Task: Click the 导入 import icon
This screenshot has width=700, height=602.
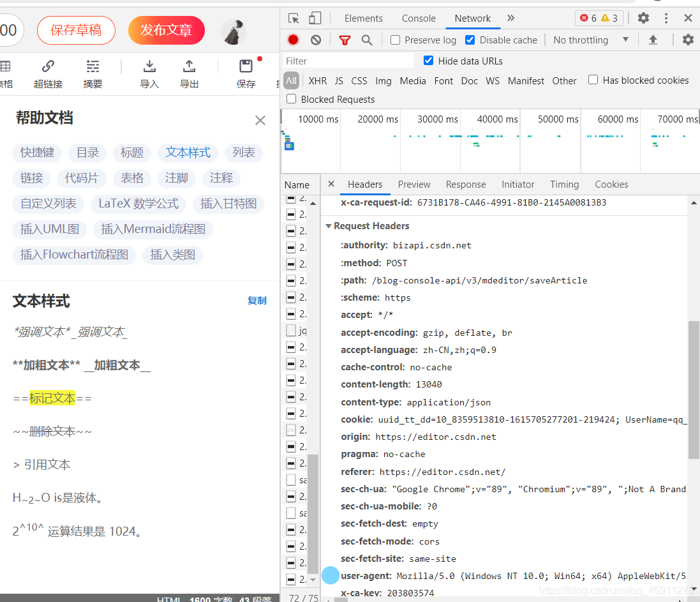Action: coord(149,75)
